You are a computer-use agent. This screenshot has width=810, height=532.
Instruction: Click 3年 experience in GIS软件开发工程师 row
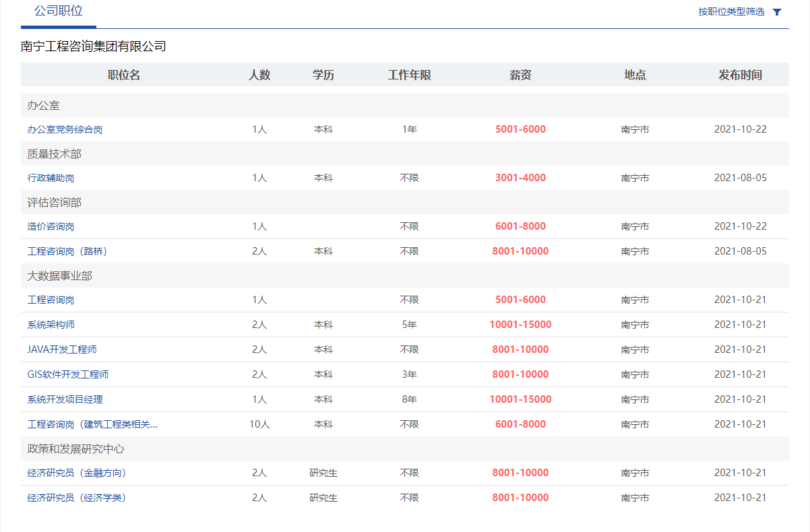coord(410,374)
